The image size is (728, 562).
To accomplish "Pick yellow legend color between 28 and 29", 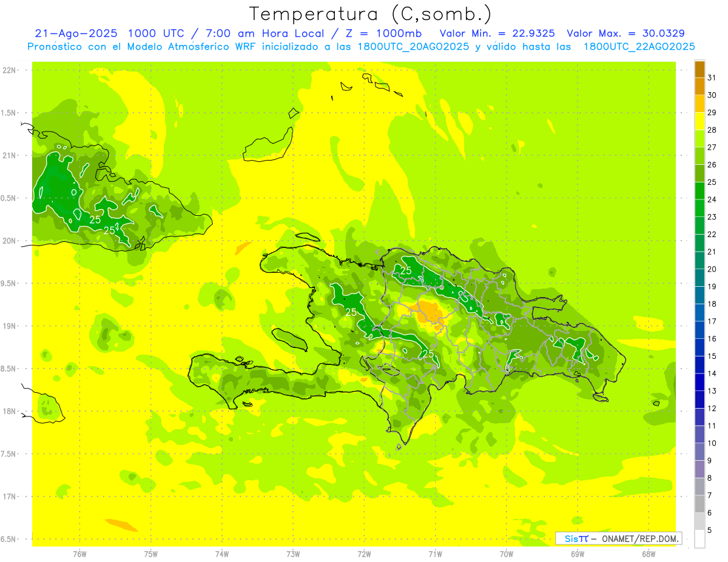I will click(699, 121).
